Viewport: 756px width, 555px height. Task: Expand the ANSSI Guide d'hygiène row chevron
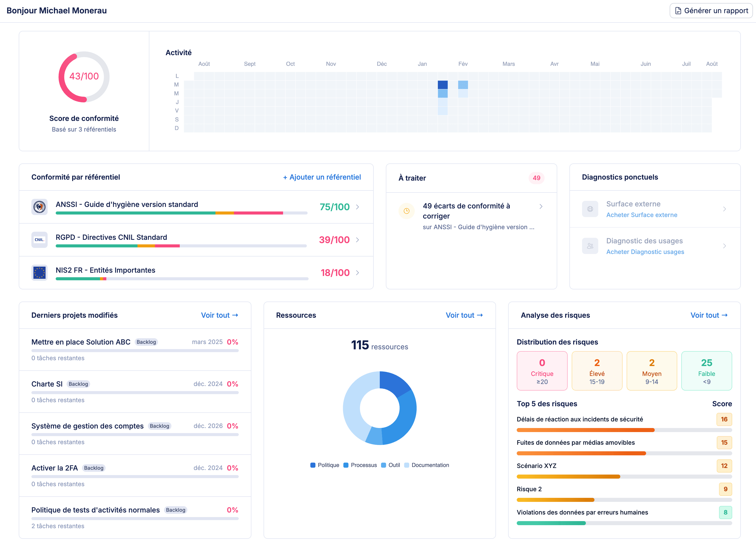(357, 207)
